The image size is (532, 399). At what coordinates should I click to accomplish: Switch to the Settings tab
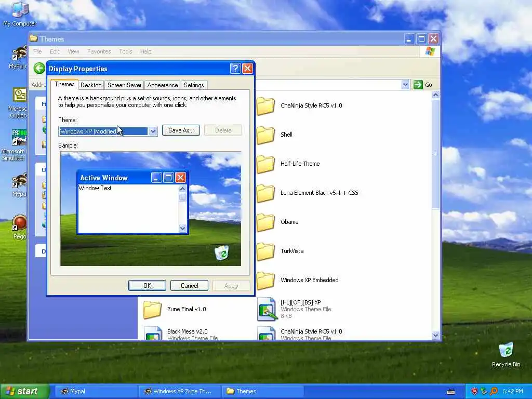[194, 85]
